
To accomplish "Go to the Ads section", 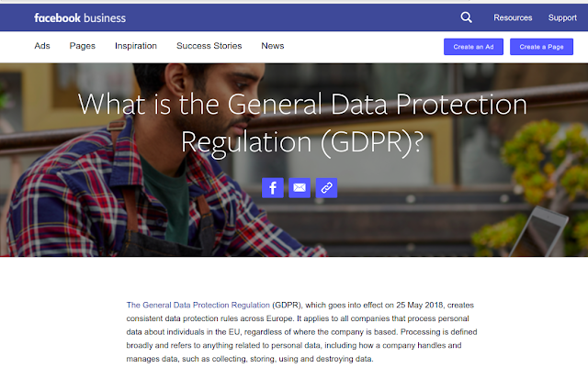I will click(42, 46).
